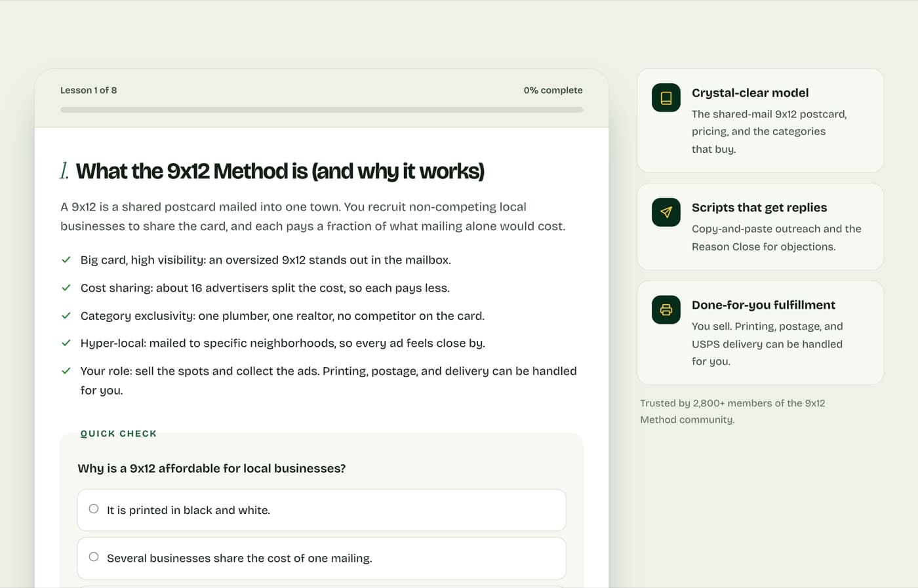Screen dimensions: 918x588
Task: Click the 'QUICK CHECK' label
Action: pyautogui.click(x=119, y=433)
